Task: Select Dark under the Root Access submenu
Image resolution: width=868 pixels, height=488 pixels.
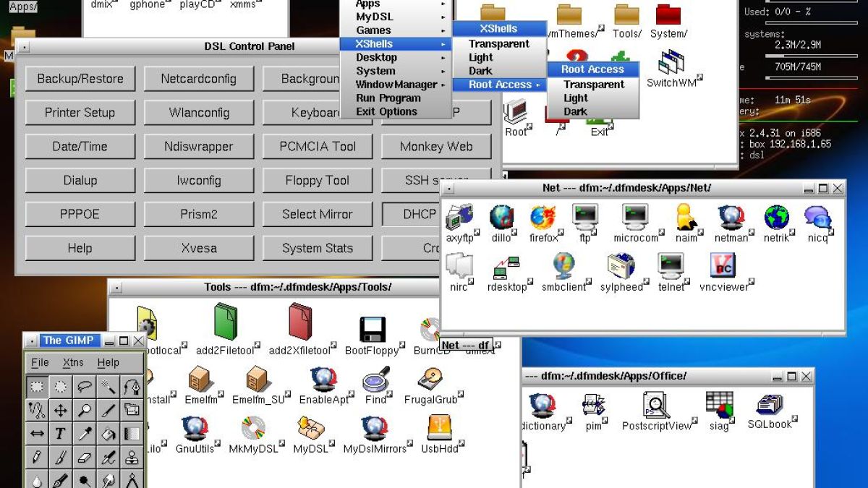Action: (593, 112)
